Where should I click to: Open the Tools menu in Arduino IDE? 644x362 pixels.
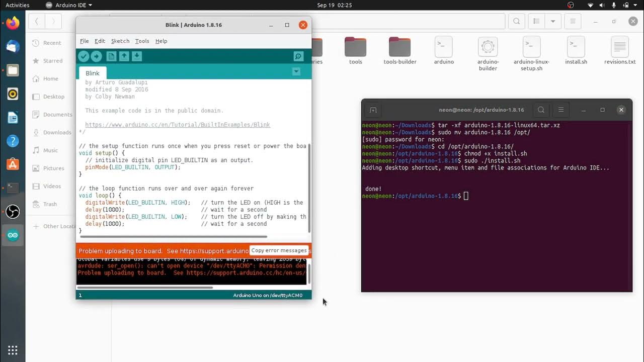coord(142,41)
